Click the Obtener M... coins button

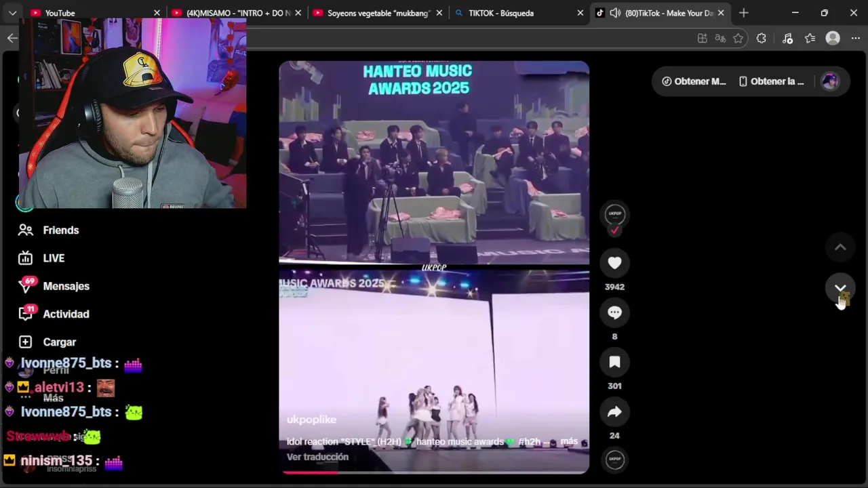[693, 81]
